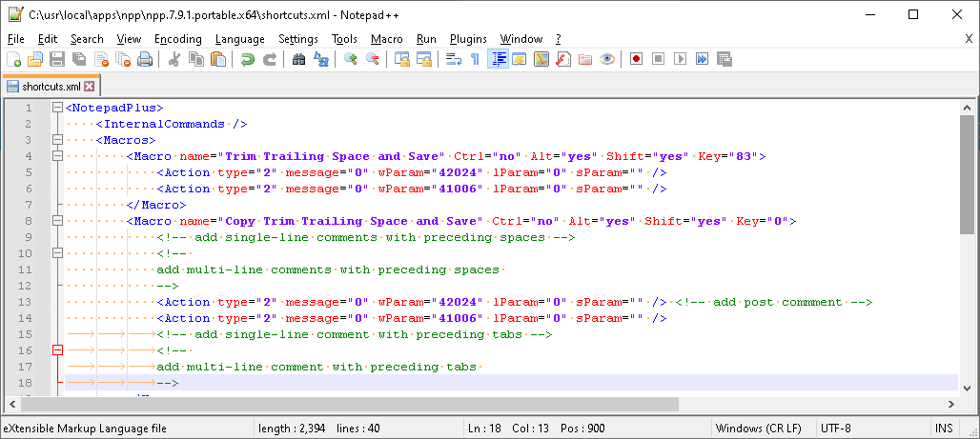980x439 pixels.
Task: Open the Tools menu
Action: coord(344,39)
